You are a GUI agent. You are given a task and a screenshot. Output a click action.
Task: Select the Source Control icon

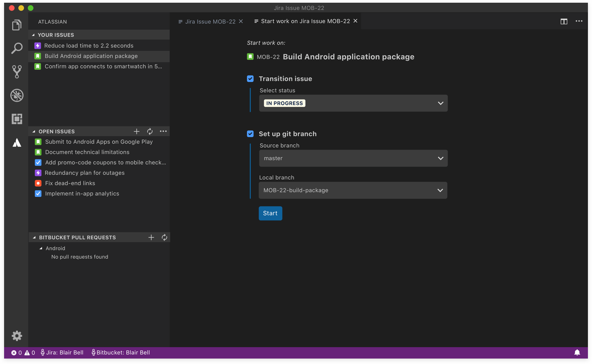pyautogui.click(x=16, y=72)
